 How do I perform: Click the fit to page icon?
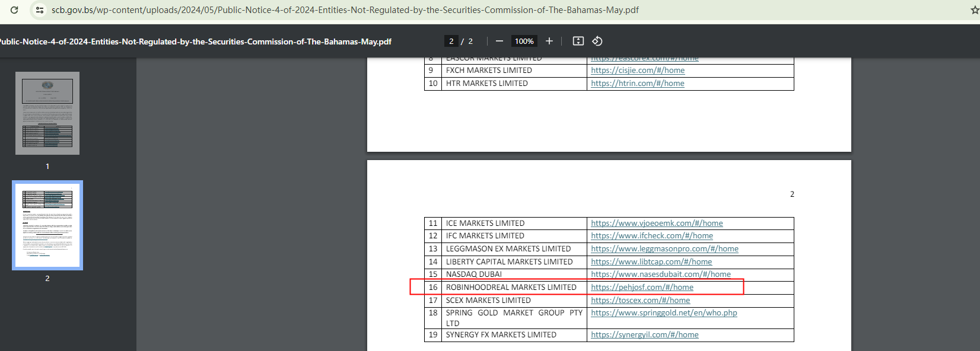578,41
